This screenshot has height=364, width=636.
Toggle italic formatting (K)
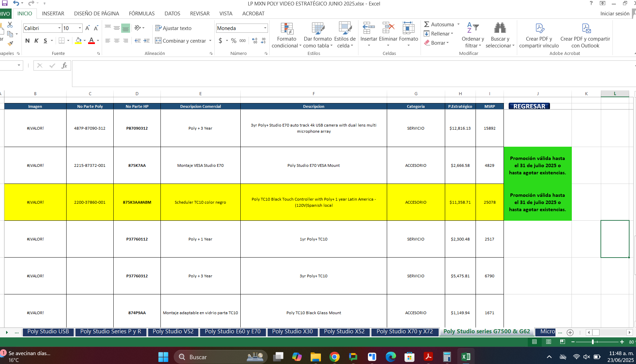(36, 41)
